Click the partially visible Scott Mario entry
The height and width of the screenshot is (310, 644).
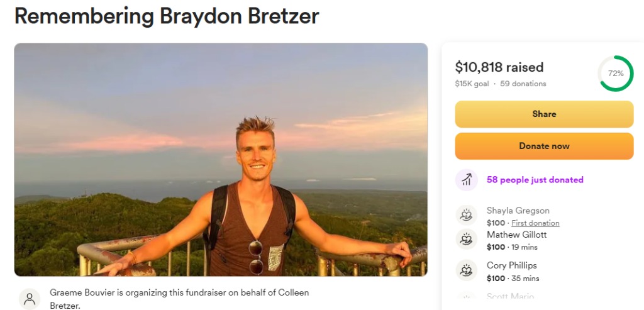[510, 297]
